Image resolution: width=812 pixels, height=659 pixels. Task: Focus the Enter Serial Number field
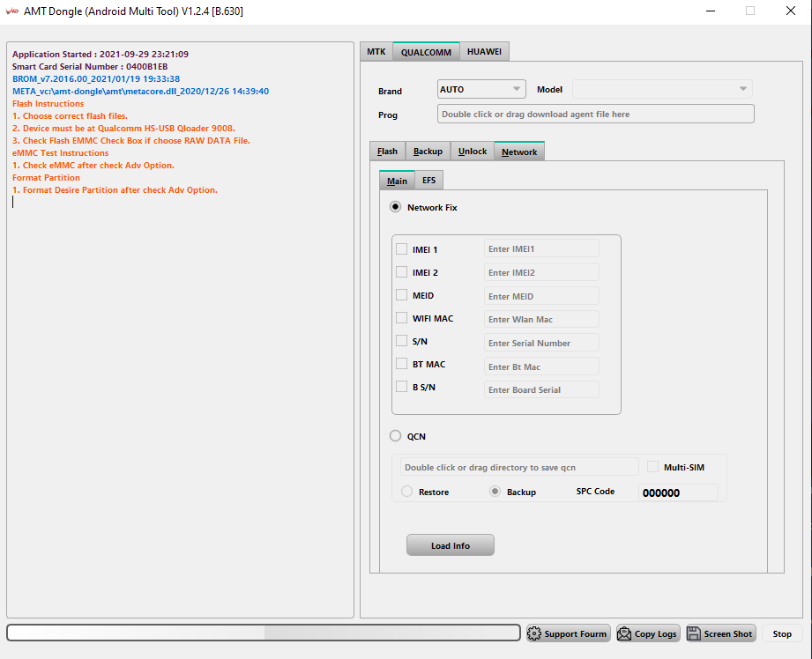(541, 343)
